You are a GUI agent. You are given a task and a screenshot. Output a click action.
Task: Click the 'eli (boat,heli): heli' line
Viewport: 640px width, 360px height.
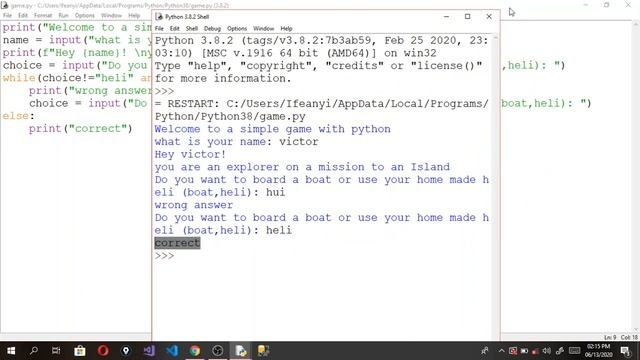tap(223, 230)
